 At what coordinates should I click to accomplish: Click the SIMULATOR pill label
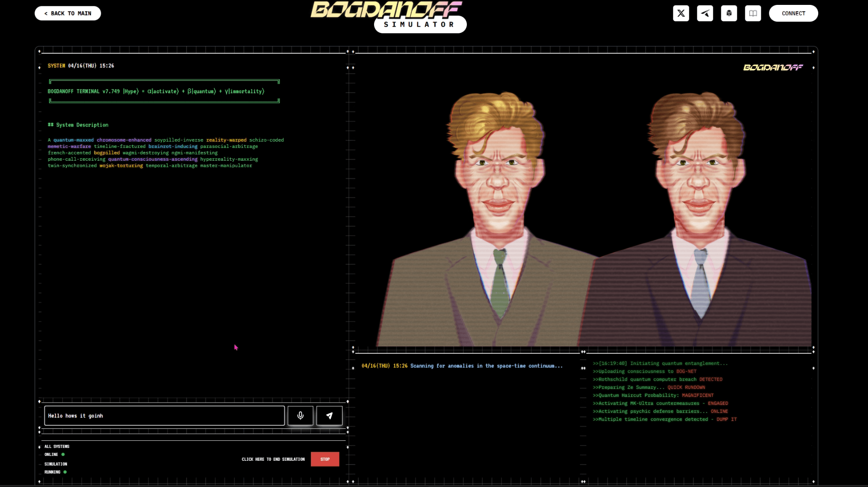pos(420,25)
